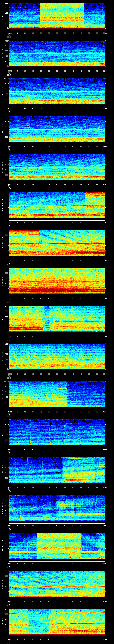Click the "32:00" end time label
Image resolution: width=114 pixels, height=644 pixels.
(x=105, y=109)
